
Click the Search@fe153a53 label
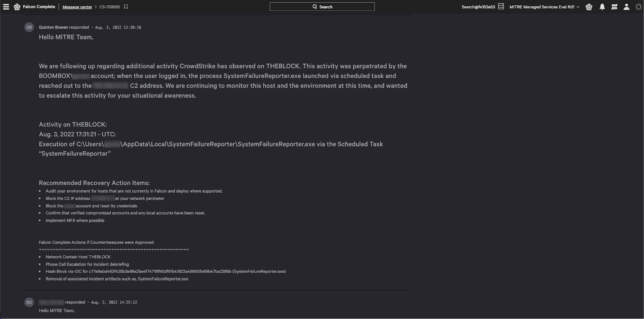478,7
